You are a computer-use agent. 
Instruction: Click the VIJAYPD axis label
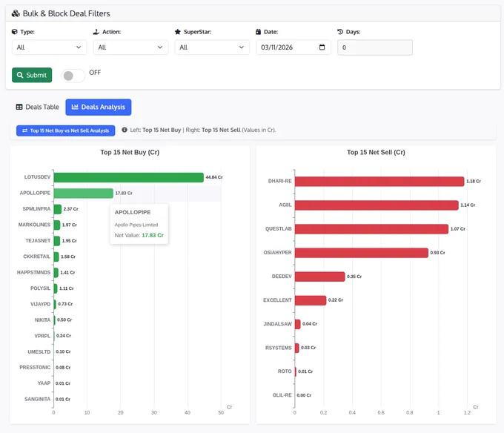pyautogui.click(x=40, y=304)
